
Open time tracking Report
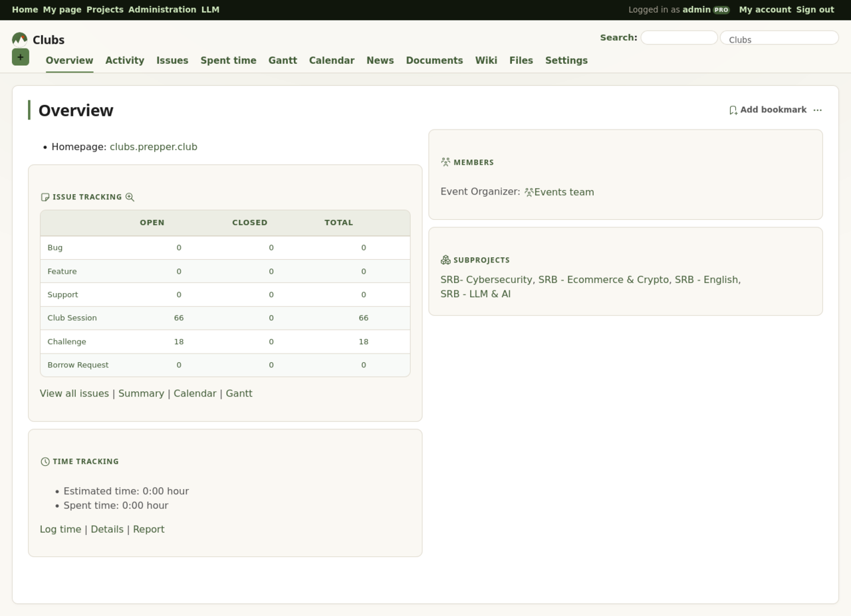click(149, 529)
